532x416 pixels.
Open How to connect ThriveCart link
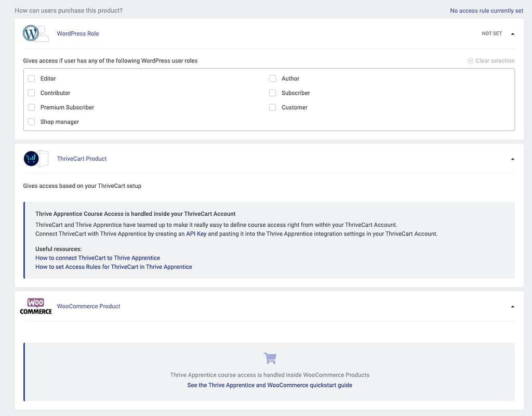click(98, 258)
